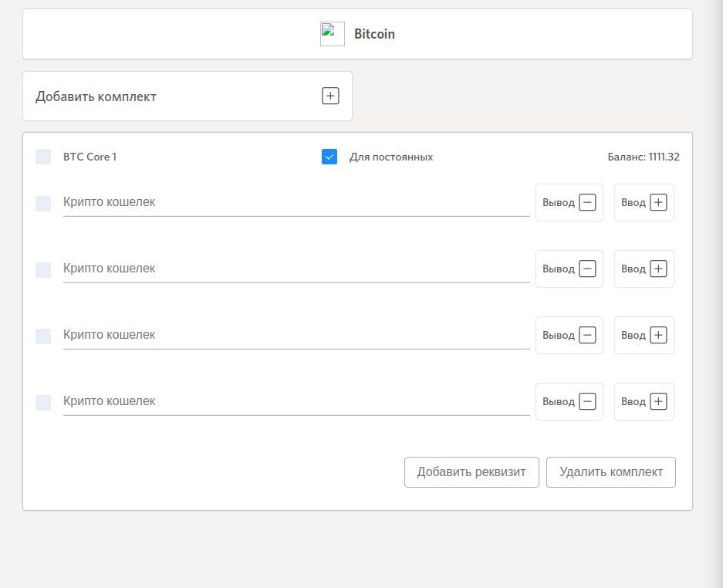The image size is (723, 588).
Task: Tick the checkbox next to BTC Core 1
Action: [x=43, y=157]
